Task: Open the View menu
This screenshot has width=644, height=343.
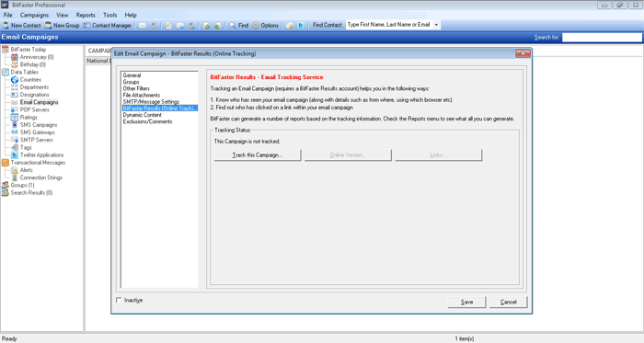Action: point(63,16)
